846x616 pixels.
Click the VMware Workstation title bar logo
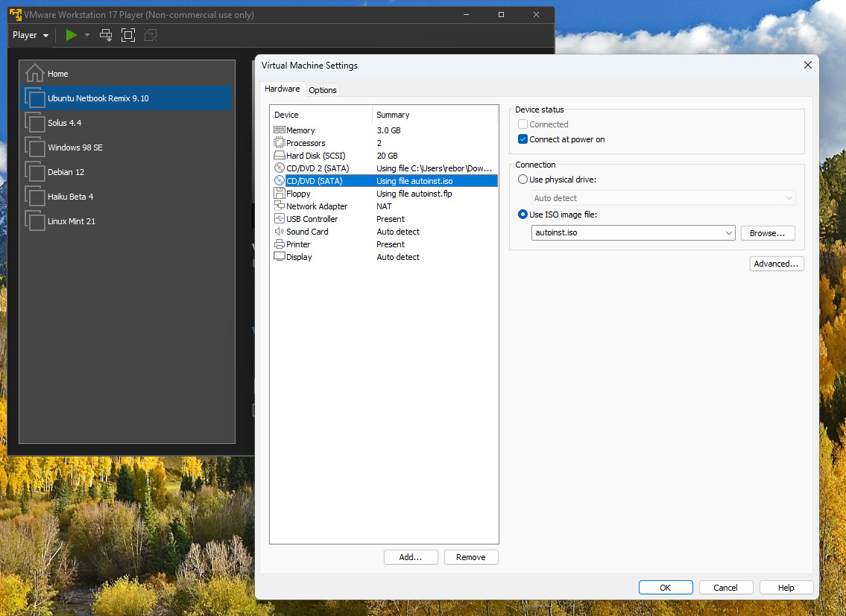point(16,15)
